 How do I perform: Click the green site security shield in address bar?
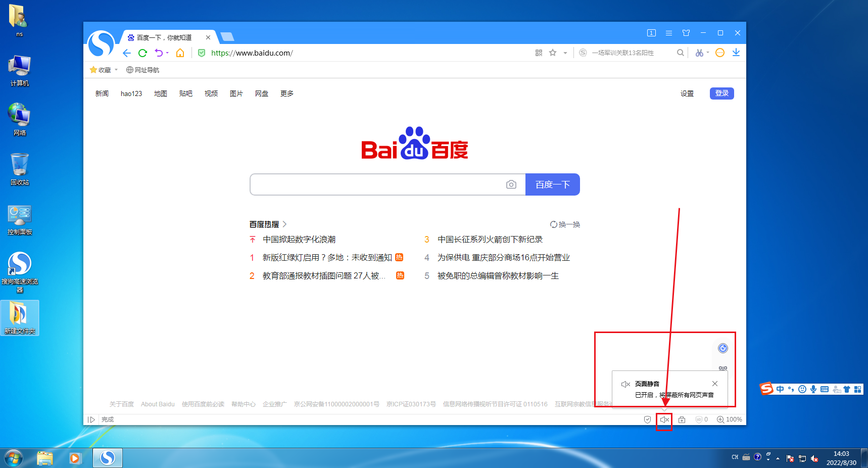(202, 53)
